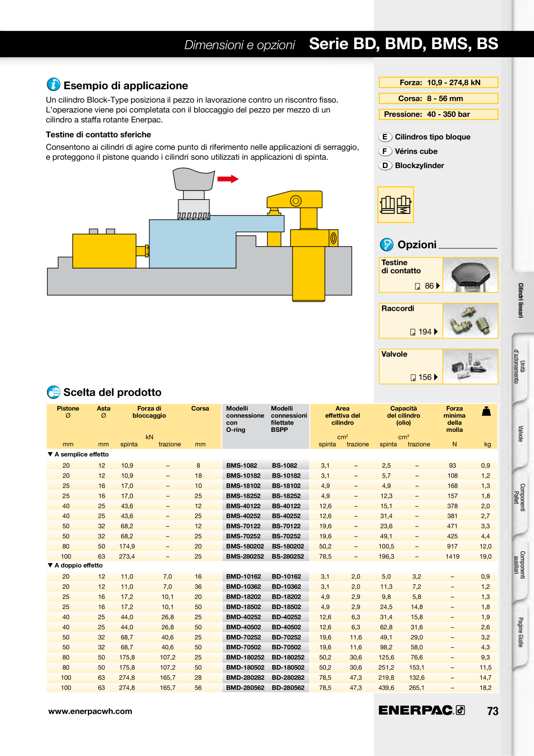Open the Valvole side tab

(520, 434)
